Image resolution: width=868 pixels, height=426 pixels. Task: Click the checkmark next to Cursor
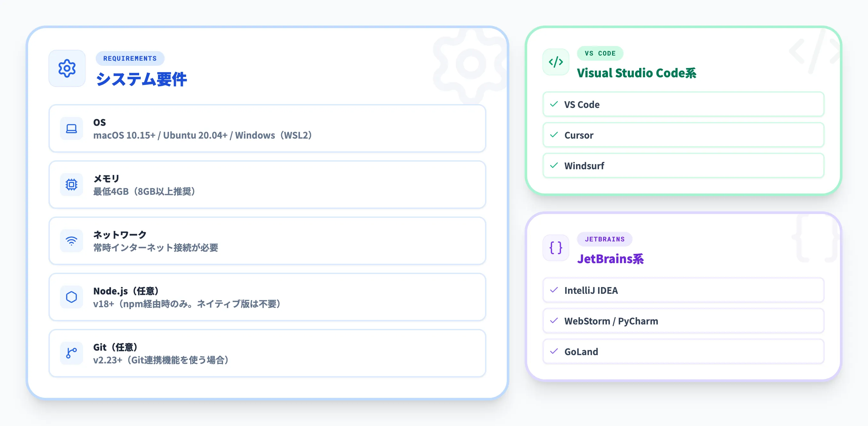554,135
